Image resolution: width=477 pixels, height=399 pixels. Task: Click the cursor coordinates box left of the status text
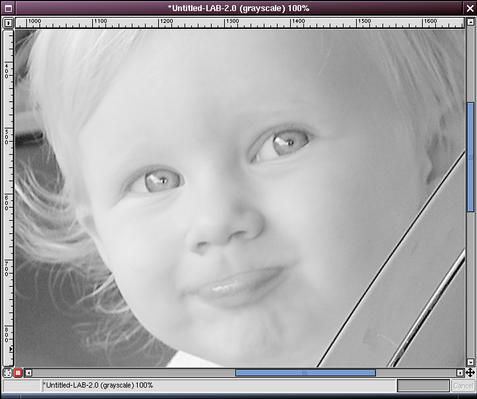[x=22, y=386]
